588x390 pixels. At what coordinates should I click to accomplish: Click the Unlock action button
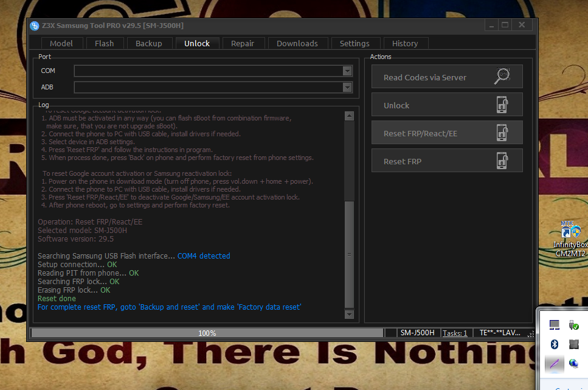447,105
